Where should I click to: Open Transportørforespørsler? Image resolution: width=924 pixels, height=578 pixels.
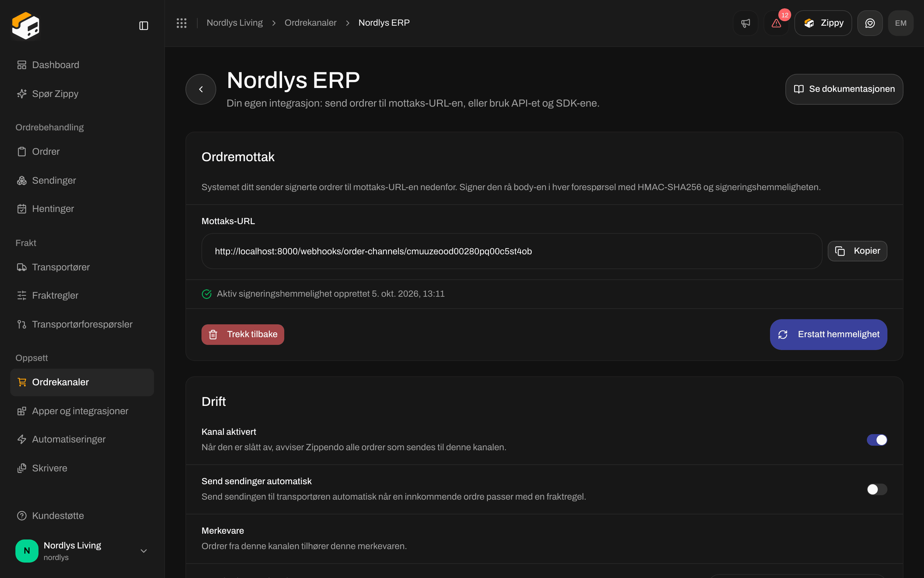coord(82,324)
